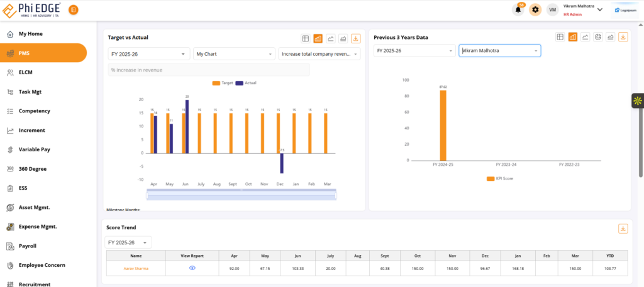This screenshot has height=287, width=644.
Task: Select line chart in Target vs Actual
Action: coord(331,38)
